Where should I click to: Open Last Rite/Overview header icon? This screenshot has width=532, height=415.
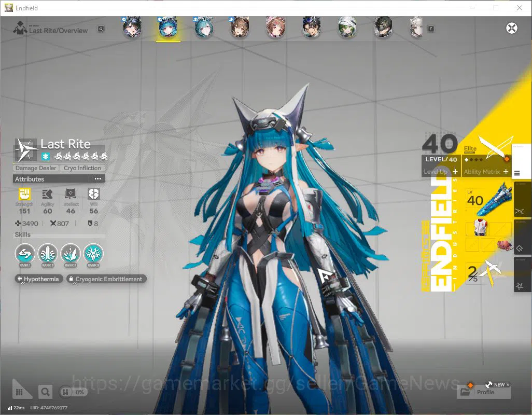click(20, 28)
